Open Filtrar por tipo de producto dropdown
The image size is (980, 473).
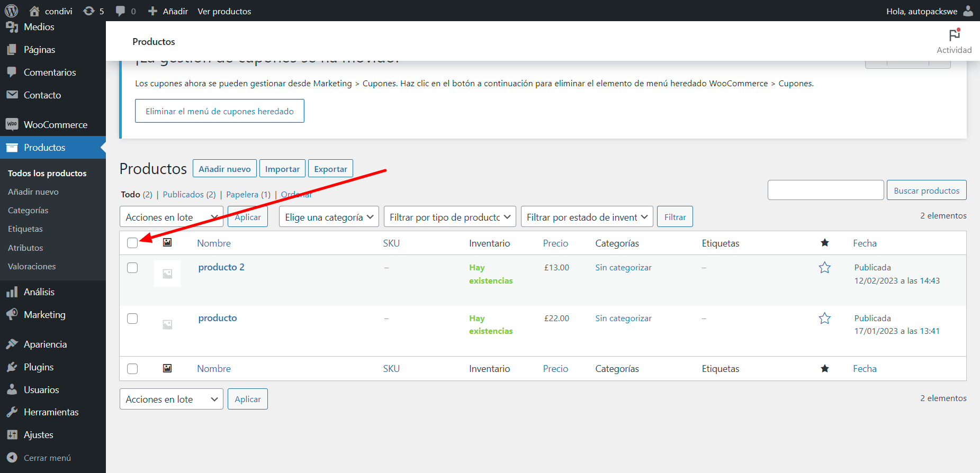click(x=450, y=217)
